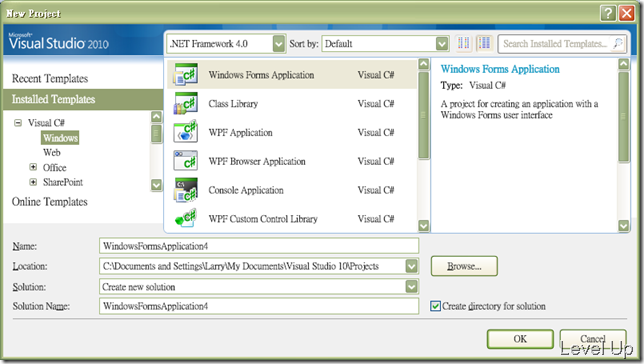This screenshot has height=364, width=644.
Task: Click the Solution Name input field
Action: click(x=259, y=306)
